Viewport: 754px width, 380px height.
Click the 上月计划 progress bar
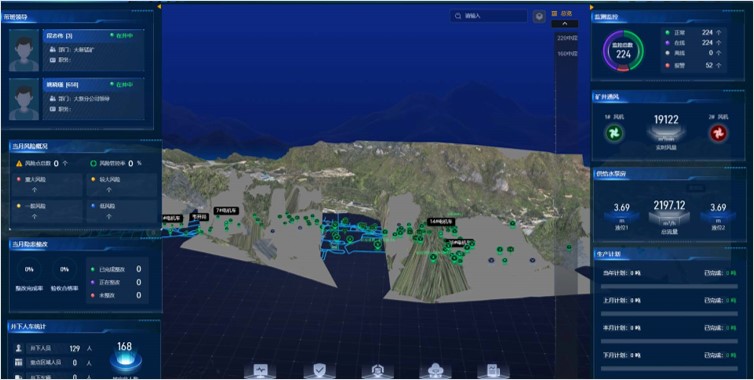click(x=669, y=314)
